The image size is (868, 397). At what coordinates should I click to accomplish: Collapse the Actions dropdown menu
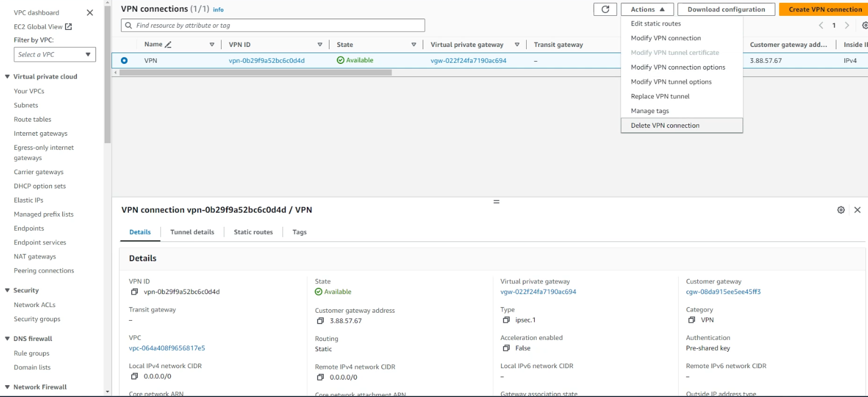[x=647, y=9]
